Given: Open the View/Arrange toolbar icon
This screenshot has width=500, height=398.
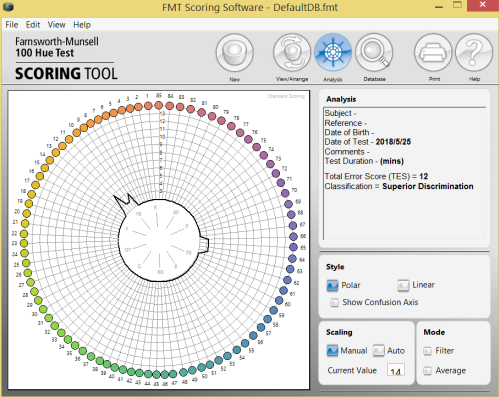Looking at the screenshot, I should pyautogui.click(x=292, y=53).
